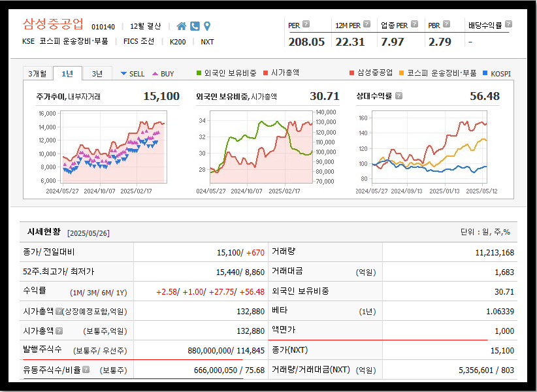Click the 시세현황 section heading
537x392 pixels.
(44, 232)
